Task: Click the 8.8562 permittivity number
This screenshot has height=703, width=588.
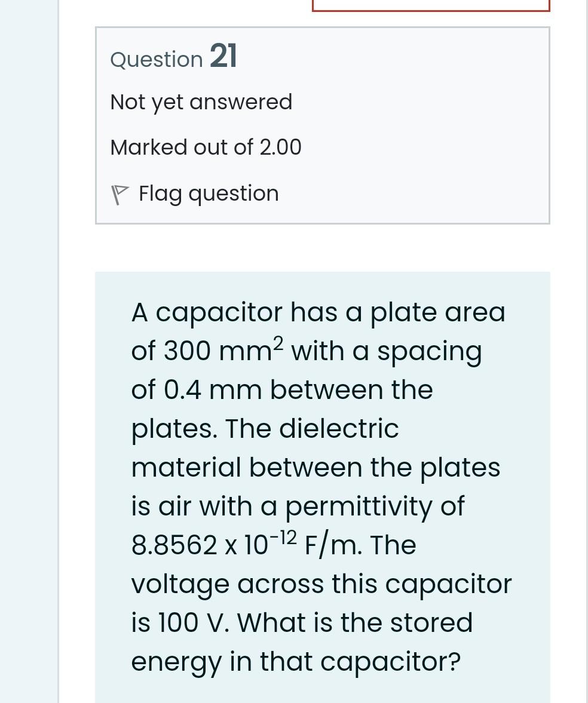Action: pos(174,545)
